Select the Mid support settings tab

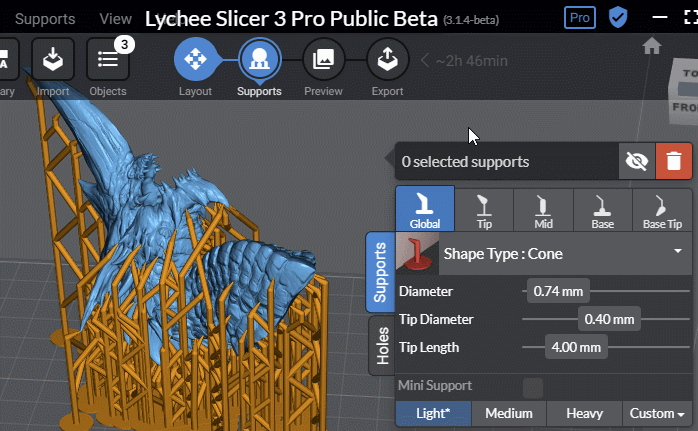pos(544,210)
